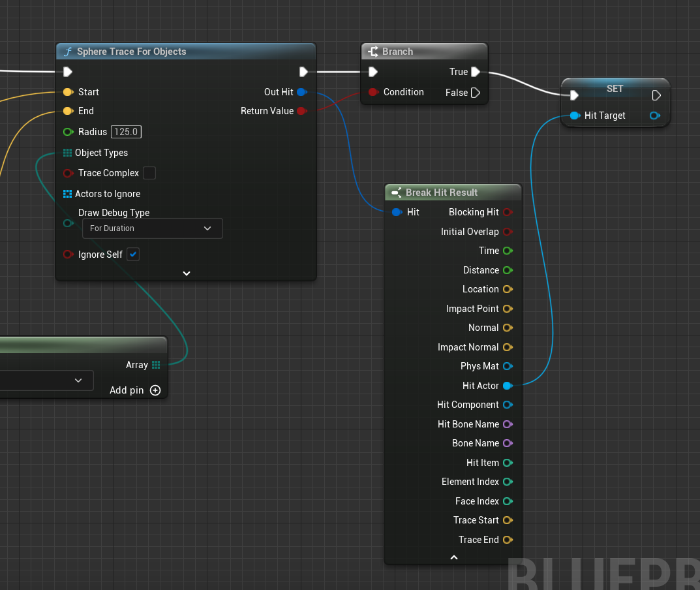This screenshot has height=590, width=700.
Task: Select the Branch node header
Action: 423,52
